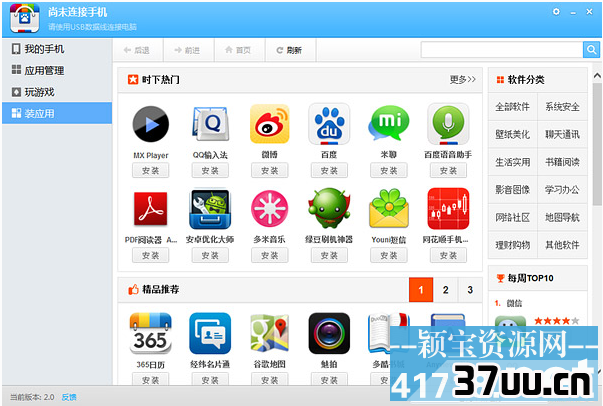Open the 生活实用 category
Viewport: 603px width, 406px height.
click(x=513, y=162)
